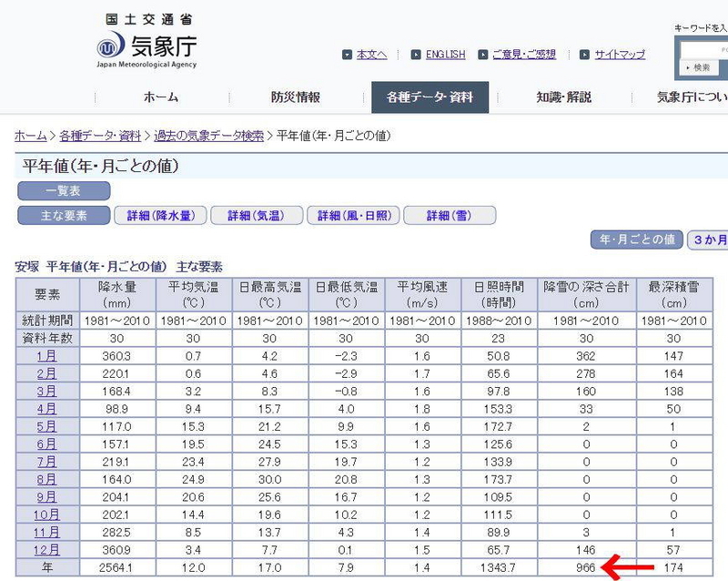The width and height of the screenshot is (728, 581).
Task: Click the ホーム breadcrumb link
Action: click(x=31, y=137)
